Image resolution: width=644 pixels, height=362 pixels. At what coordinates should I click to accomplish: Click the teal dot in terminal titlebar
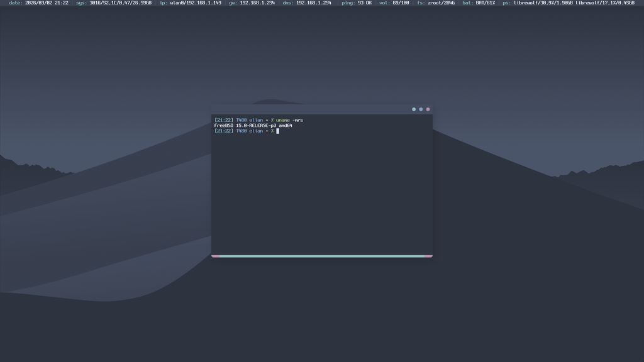point(414,109)
